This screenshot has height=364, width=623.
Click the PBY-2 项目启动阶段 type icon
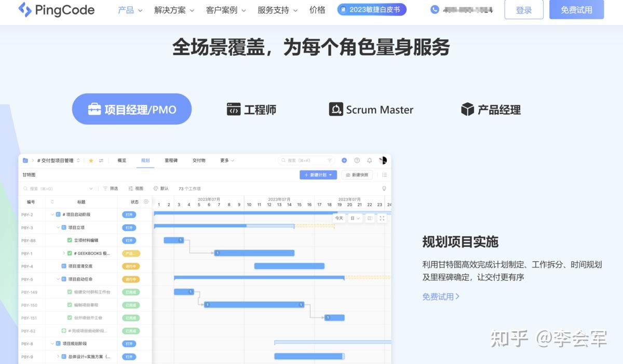(x=58, y=214)
